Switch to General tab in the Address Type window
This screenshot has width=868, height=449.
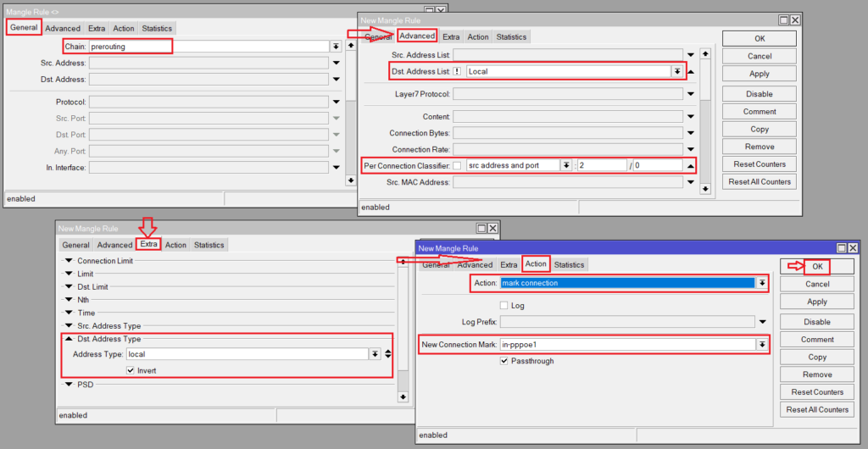(75, 245)
